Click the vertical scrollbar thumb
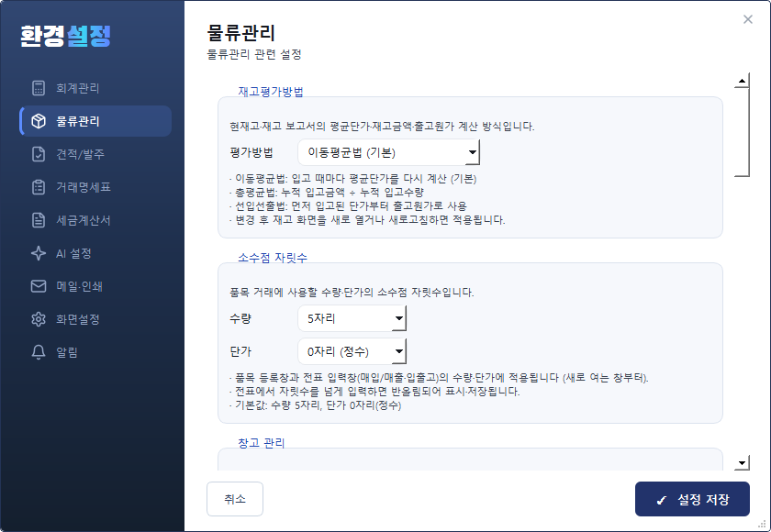Screen dimensions: 771x532 [x=742, y=132]
